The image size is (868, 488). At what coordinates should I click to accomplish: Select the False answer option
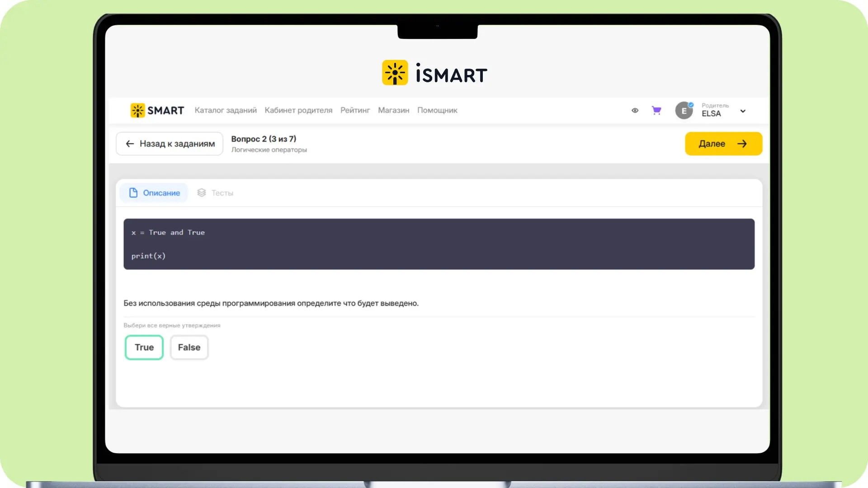[x=189, y=347]
